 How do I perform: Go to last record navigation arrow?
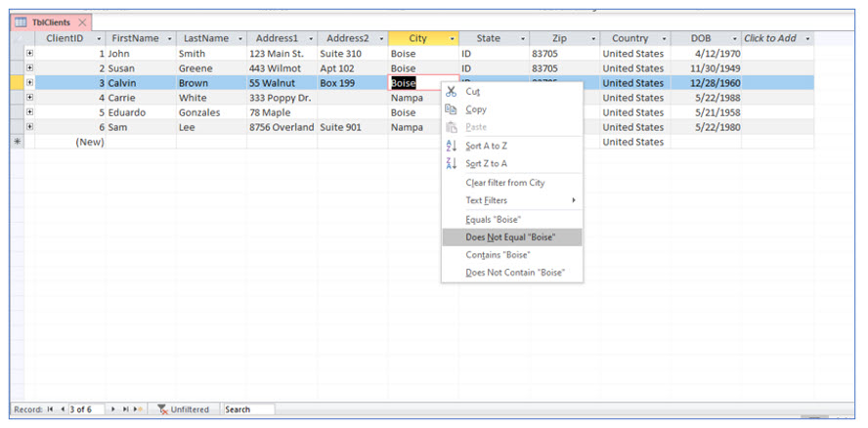pos(126,409)
